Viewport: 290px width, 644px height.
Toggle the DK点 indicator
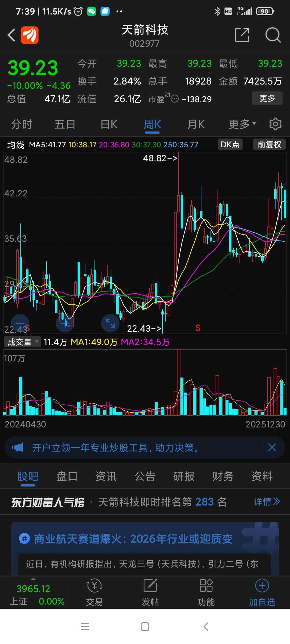click(230, 144)
